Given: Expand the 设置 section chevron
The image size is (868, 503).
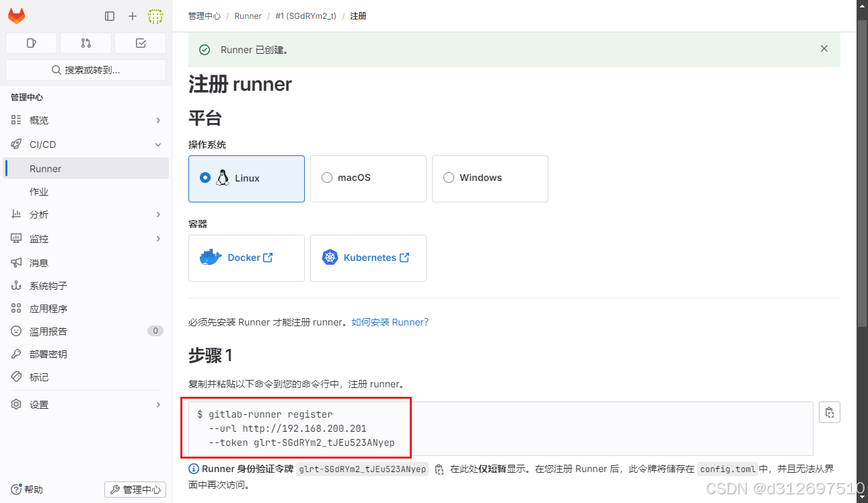Looking at the screenshot, I should [x=158, y=405].
